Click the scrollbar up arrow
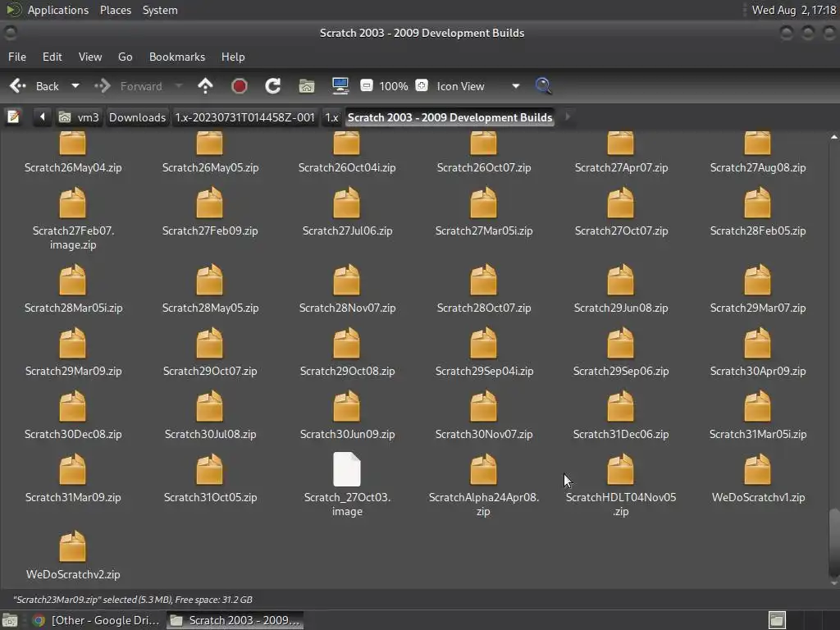This screenshot has height=630, width=840. pyautogui.click(x=833, y=138)
